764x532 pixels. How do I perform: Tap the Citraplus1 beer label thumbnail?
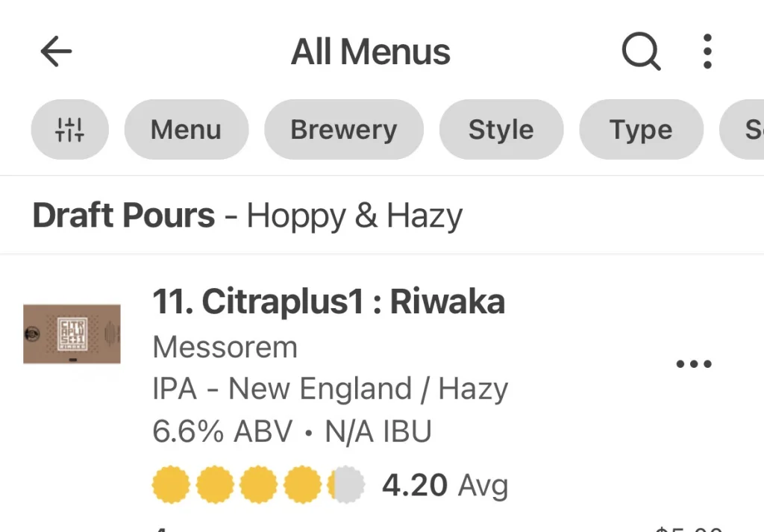coord(72,334)
